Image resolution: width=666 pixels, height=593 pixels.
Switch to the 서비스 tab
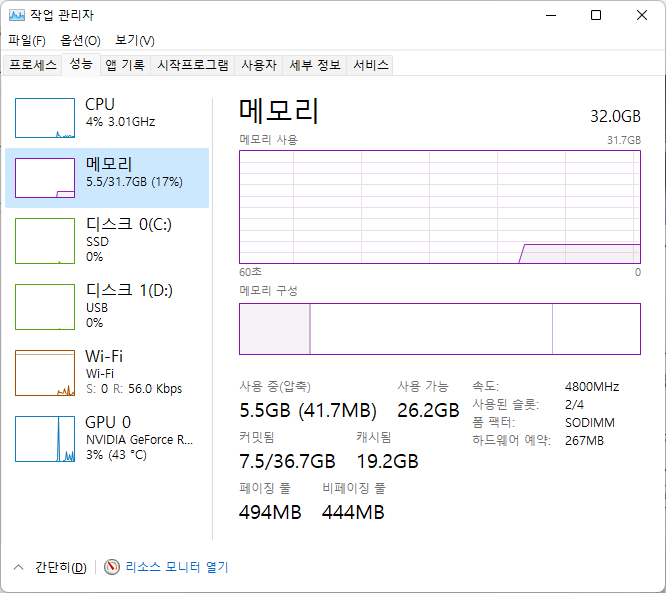[x=371, y=65]
